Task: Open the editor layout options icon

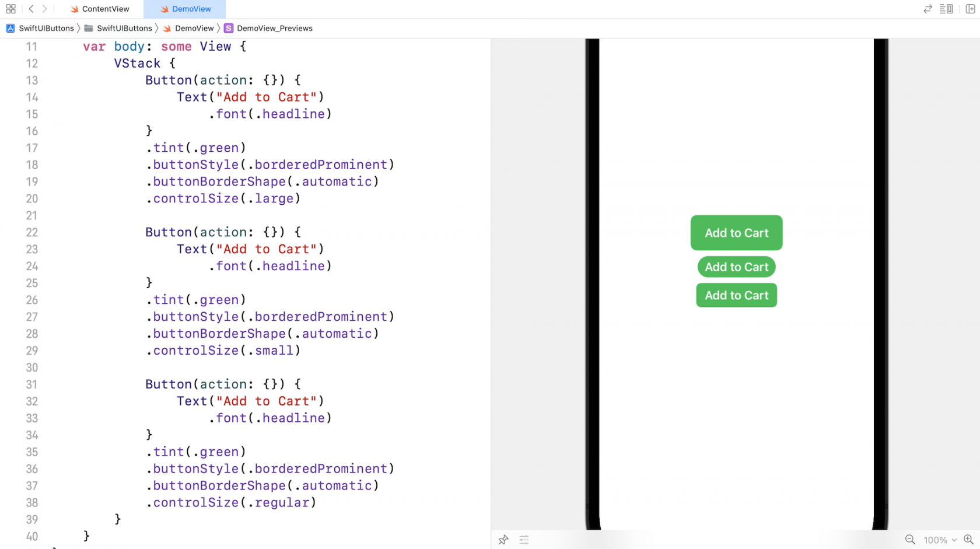Action: click(x=946, y=9)
